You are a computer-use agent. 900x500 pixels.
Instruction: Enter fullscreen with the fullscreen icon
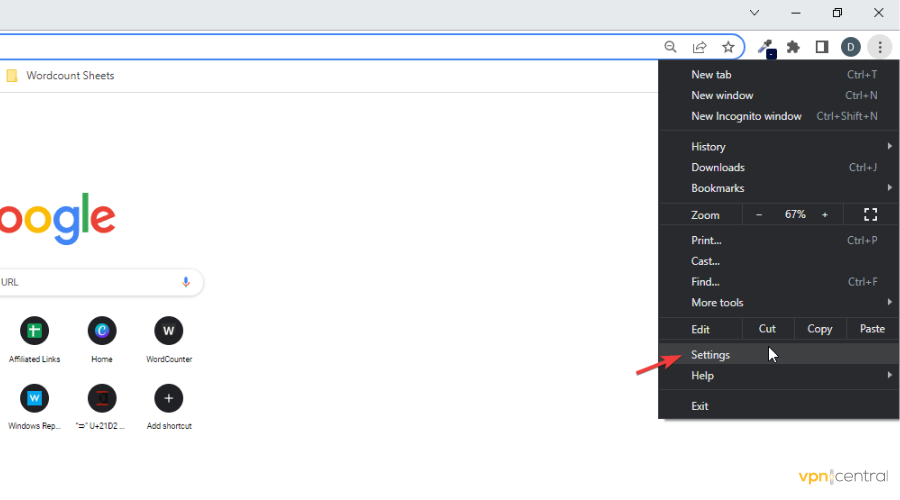(x=870, y=215)
